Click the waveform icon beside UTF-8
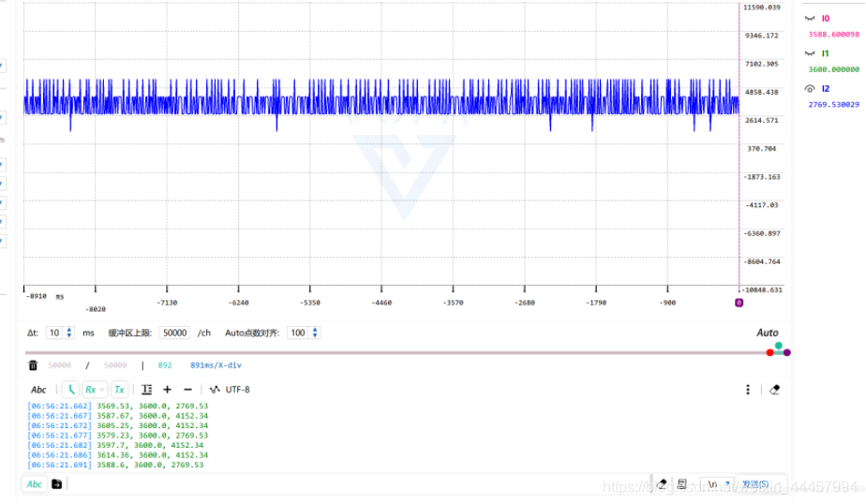866x504 pixels. [x=215, y=390]
